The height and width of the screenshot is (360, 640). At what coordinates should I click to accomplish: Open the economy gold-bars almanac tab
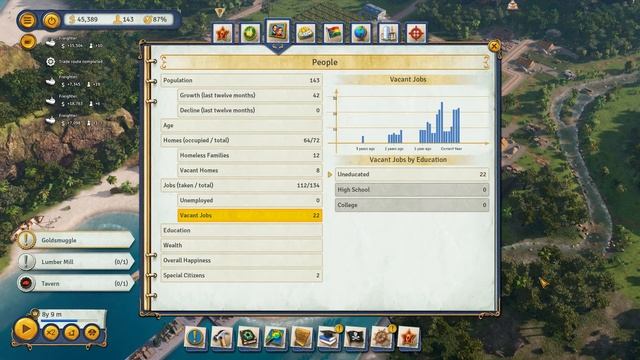coord(305,33)
